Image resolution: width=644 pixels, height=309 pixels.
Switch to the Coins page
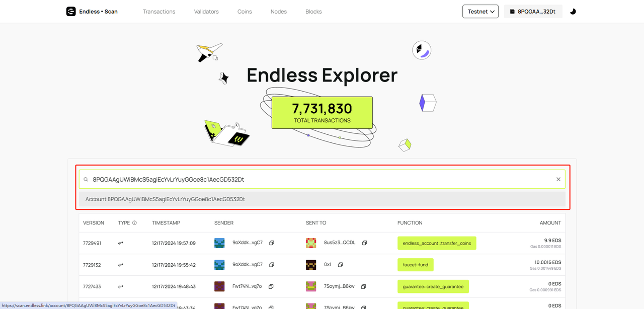click(x=245, y=11)
